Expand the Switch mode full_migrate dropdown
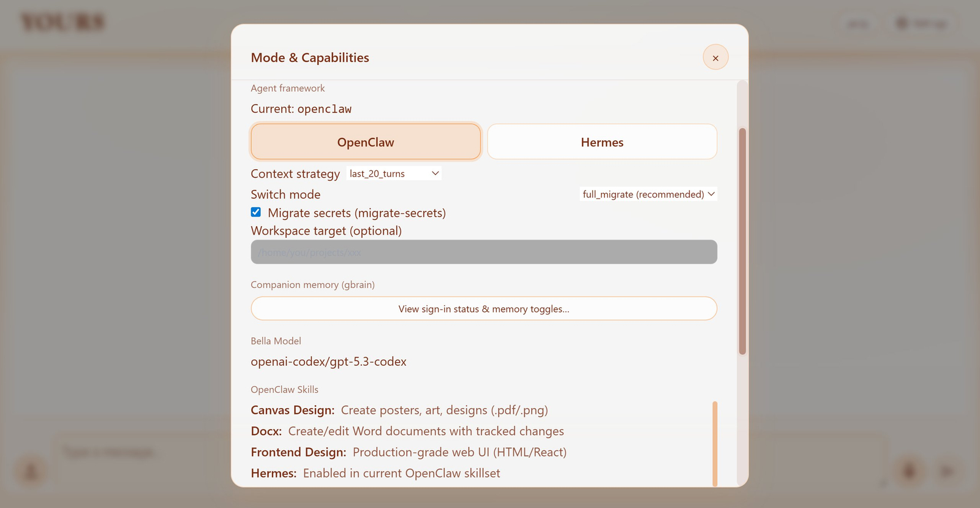Image resolution: width=980 pixels, height=508 pixels. (648, 194)
